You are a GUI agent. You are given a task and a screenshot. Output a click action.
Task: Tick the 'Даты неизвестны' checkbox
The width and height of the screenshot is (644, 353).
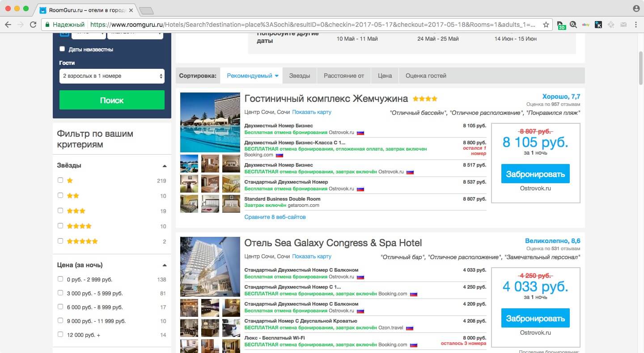[x=62, y=49]
